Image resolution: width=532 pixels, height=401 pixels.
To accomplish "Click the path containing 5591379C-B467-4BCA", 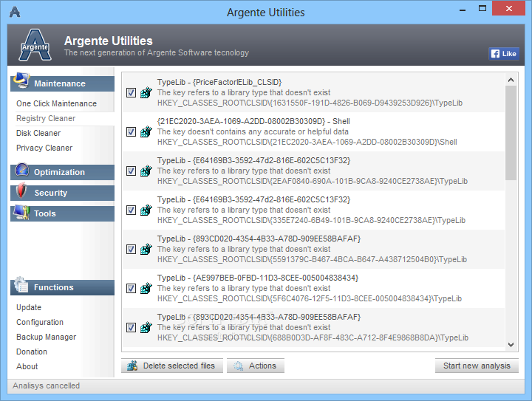I will tap(312, 259).
